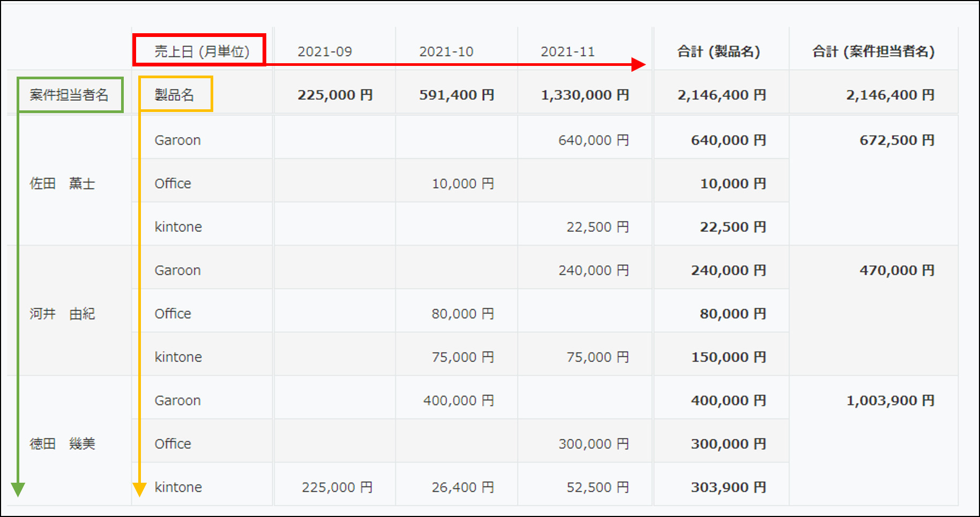Click the 672,500 円 person total
This screenshot has height=517, width=980.
click(897, 140)
